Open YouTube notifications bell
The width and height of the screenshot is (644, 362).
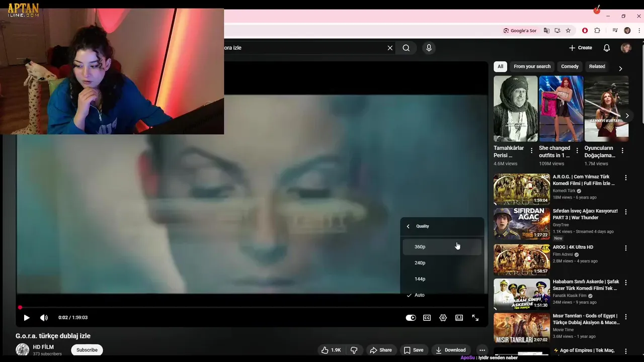(x=607, y=48)
